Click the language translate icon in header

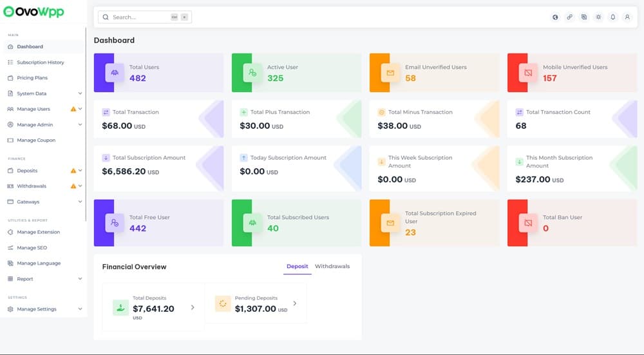pos(584,17)
